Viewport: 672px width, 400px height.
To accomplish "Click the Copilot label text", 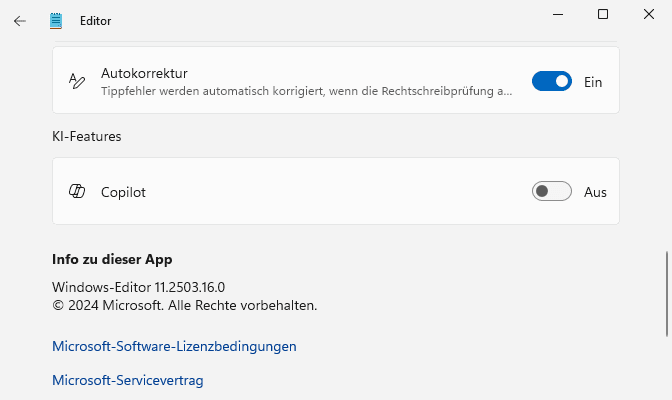I will pyautogui.click(x=123, y=192).
